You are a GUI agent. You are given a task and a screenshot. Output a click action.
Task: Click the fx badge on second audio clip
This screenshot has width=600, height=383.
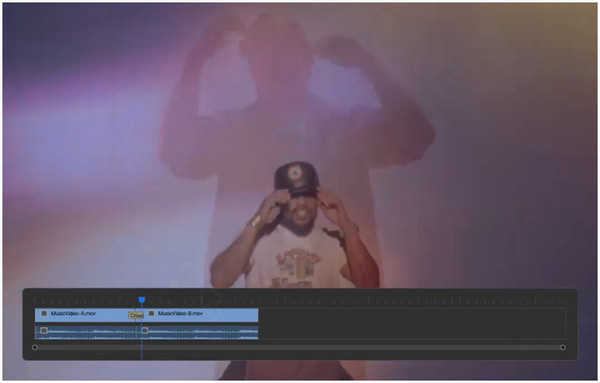pyautogui.click(x=145, y=330)
